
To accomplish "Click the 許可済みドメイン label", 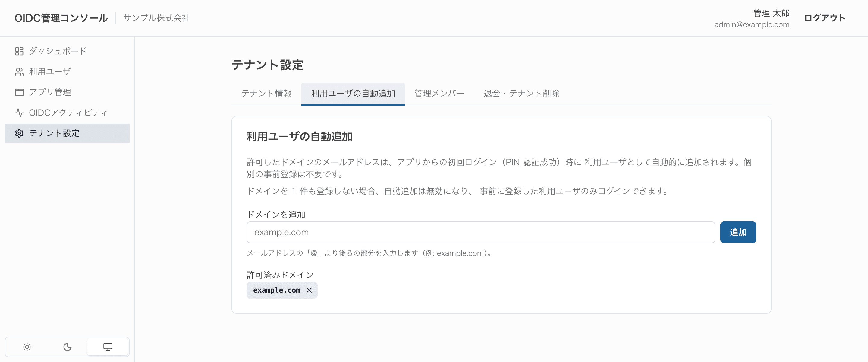I will [x=280, y=275].
